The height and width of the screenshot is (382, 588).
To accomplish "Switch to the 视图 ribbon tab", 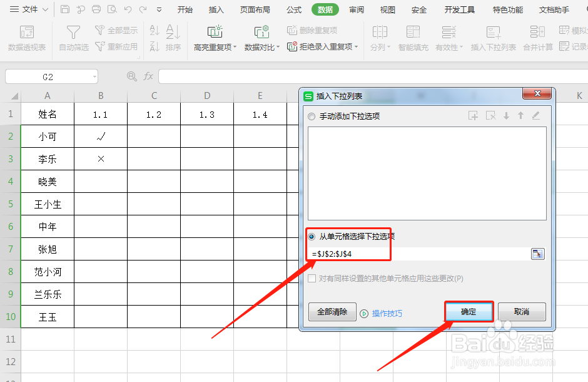I will click(x=387, y=10).
